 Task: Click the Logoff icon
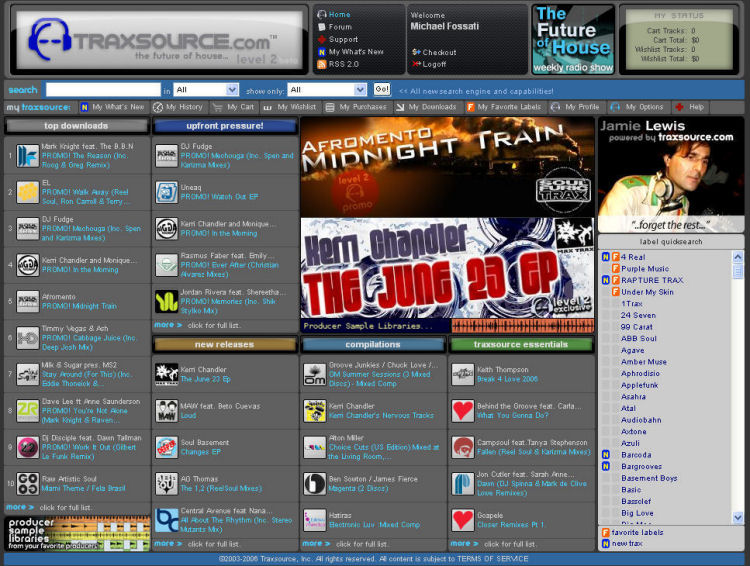point(415,64)
